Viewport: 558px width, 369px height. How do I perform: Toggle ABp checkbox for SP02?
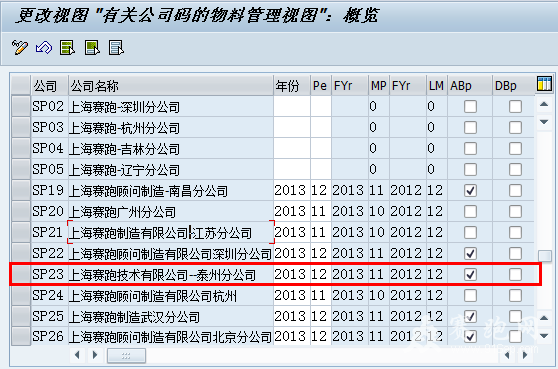(470, 106)
